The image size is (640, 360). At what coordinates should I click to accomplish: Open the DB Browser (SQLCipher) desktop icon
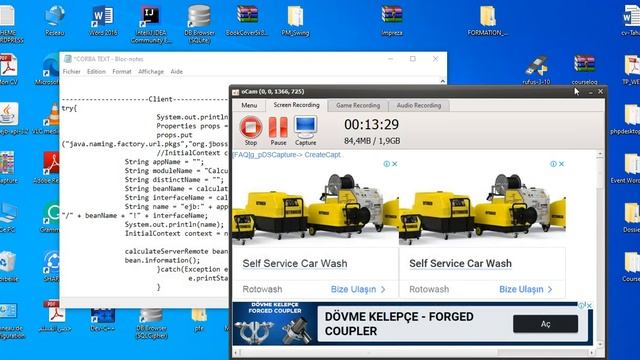[x=151, y=324]
